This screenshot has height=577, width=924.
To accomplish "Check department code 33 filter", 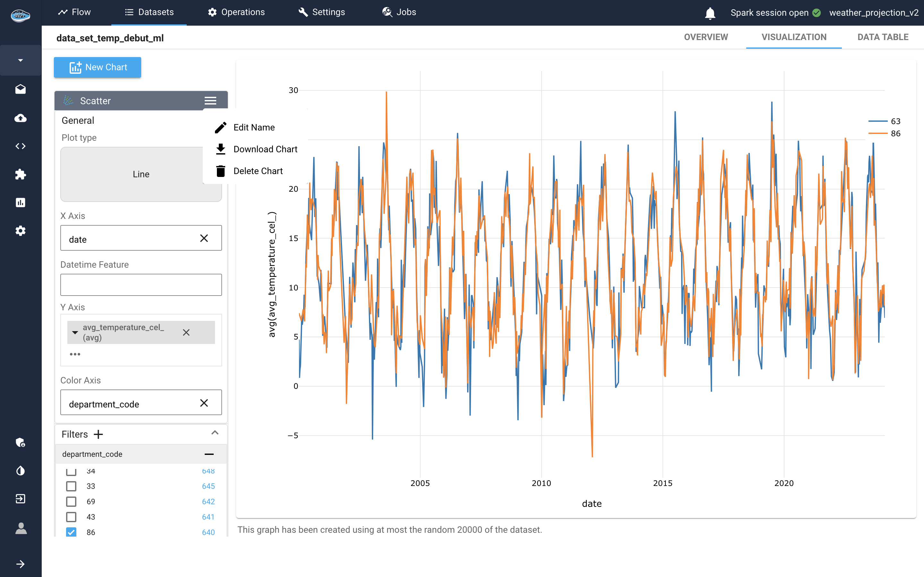I will [x=71, y=486].
